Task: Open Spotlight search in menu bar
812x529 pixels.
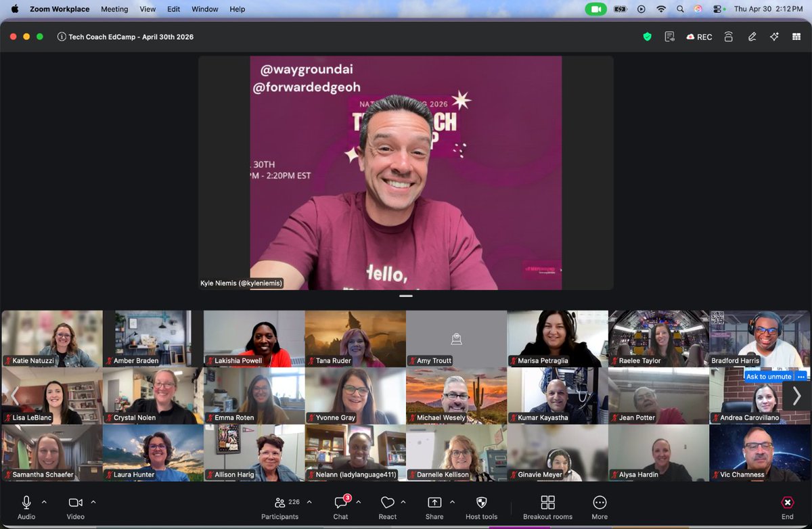Action: 679,9
